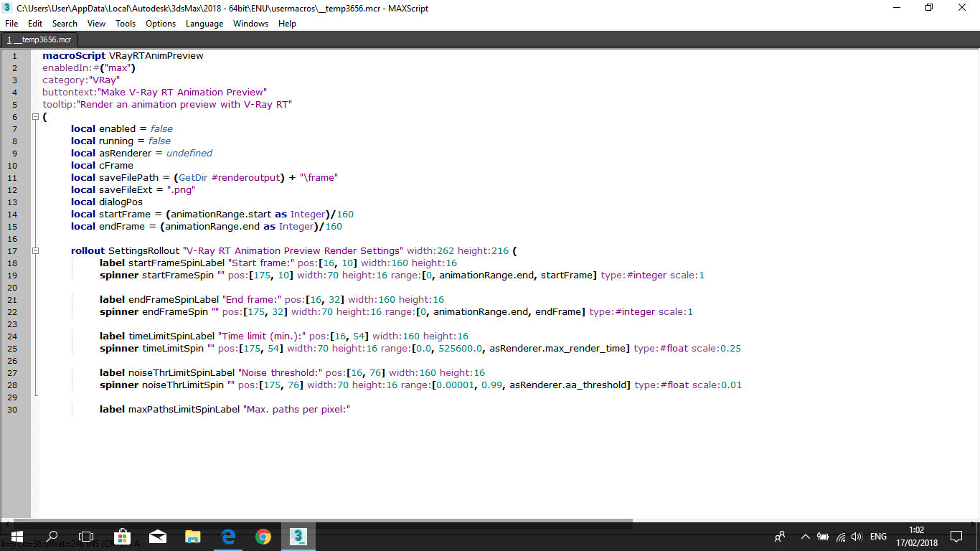Open the Windows menu
Image resolution: width=980 pixels, height=551 pixels.
251,24
